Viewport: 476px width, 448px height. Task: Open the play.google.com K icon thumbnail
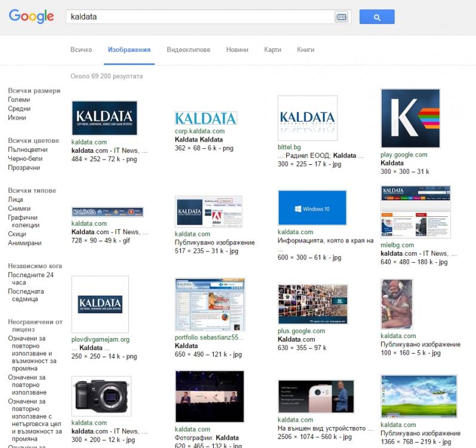[410, 118]
